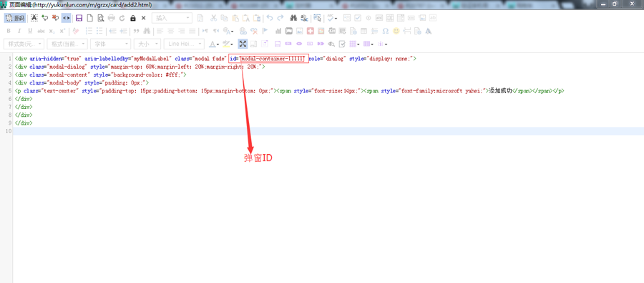The height and width of the screenshot is (283, 644).
Task: Insert a chart with the bar chart icon
Action: (278, 31)
